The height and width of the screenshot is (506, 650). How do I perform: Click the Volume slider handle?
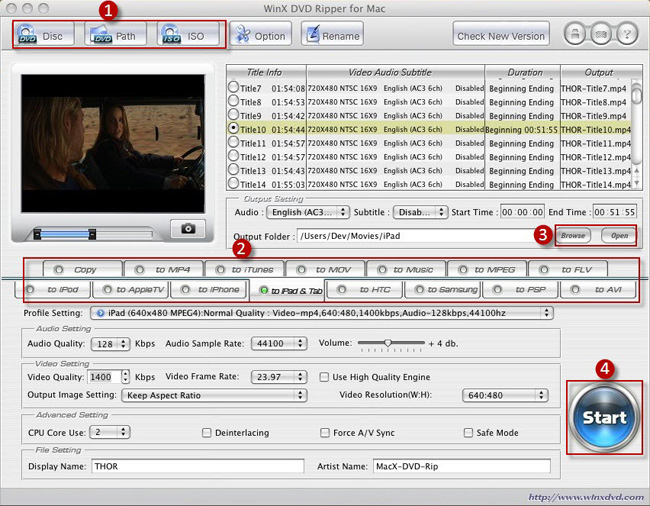pyautogui.click(x=388, y=343)
